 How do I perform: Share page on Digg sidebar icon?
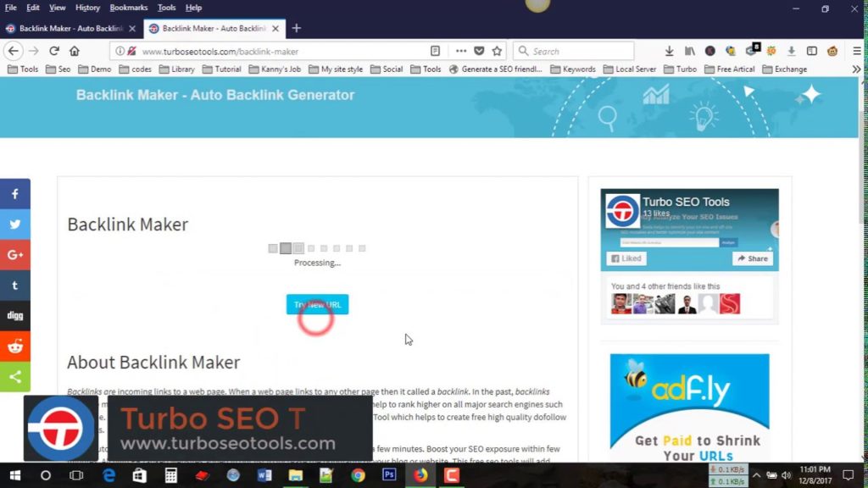[x=15, y=315]
